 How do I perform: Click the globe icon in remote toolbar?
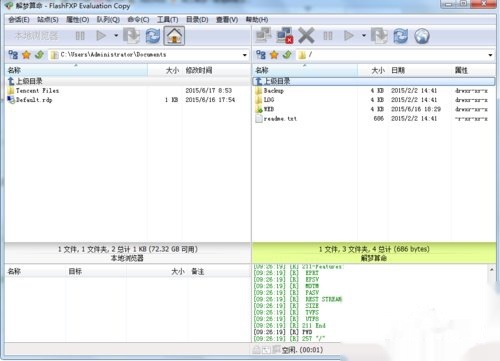pos(422,36)
